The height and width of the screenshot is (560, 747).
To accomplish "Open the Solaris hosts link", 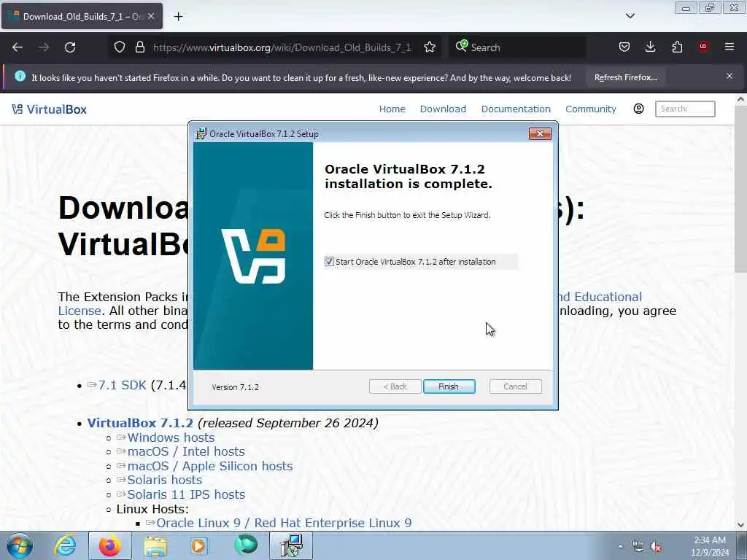I will point(164,480).
